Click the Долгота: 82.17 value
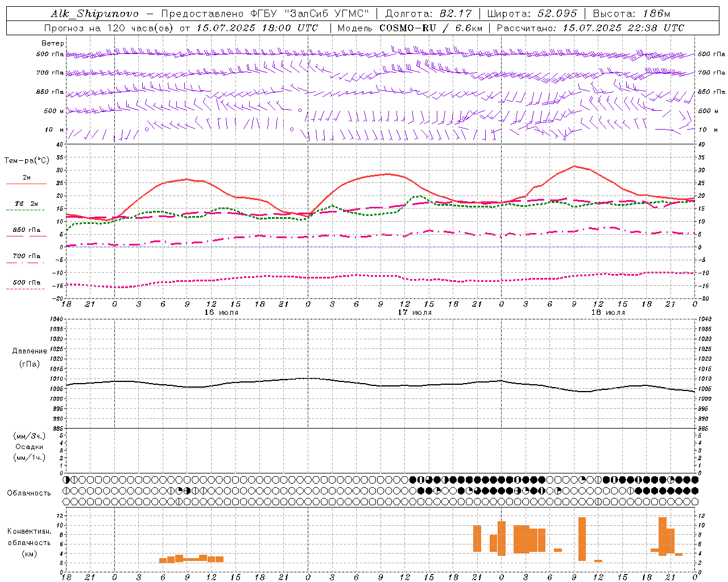This screenshot has width=728, height=582. point(428,14)
